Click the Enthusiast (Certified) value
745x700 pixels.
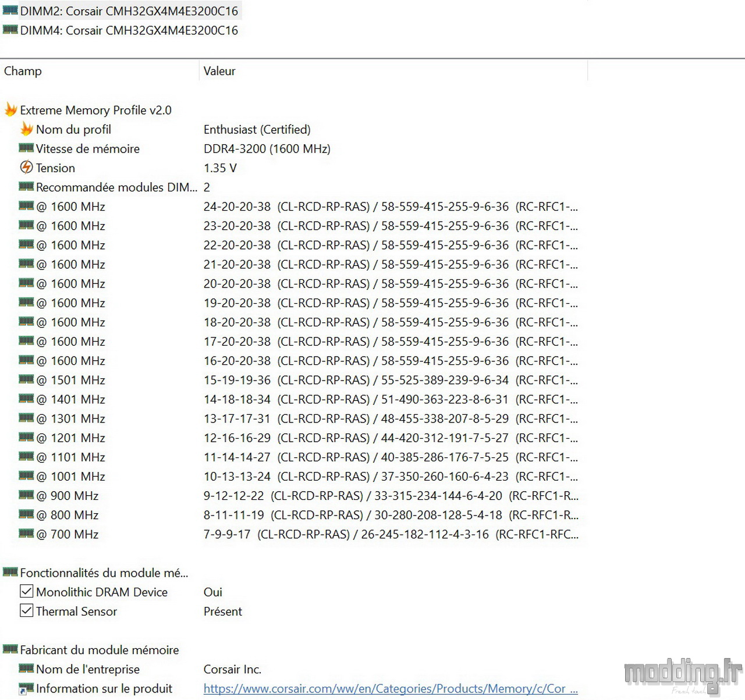tap(257, 129)
